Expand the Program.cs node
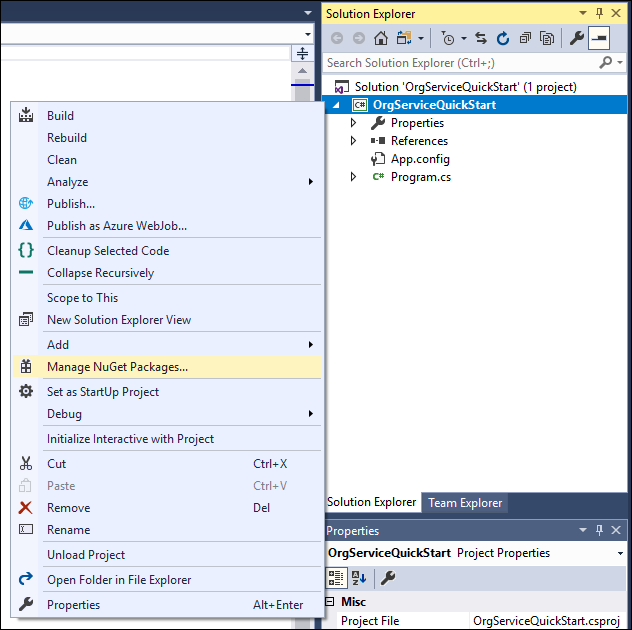632x630 pixels. click(353, 176)
